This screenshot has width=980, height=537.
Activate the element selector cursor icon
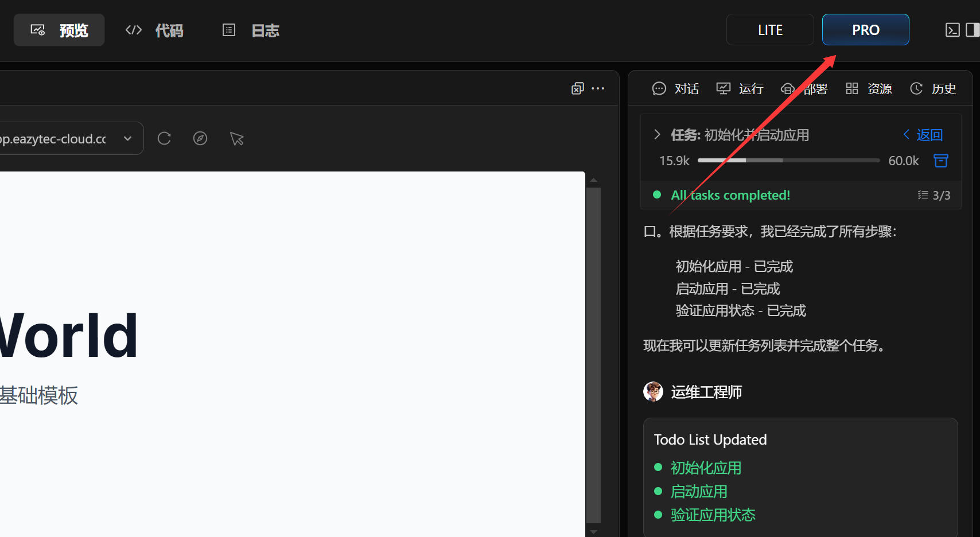point(236,138)
